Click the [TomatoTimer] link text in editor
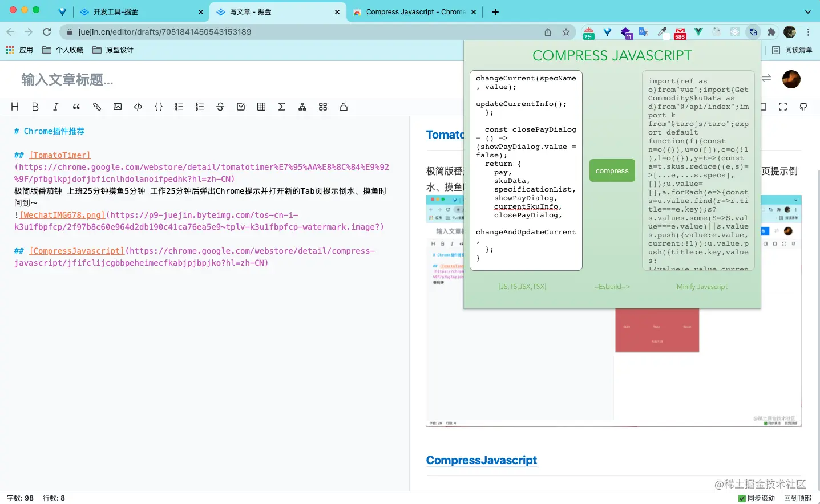Viewport: 820px width, 504px height. (60, 155)
